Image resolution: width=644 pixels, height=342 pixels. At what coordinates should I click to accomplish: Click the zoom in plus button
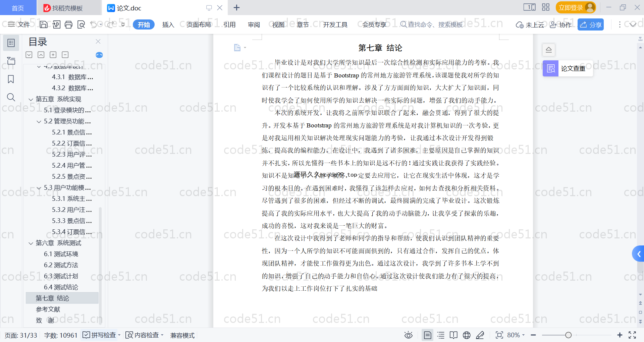(620, 335)
